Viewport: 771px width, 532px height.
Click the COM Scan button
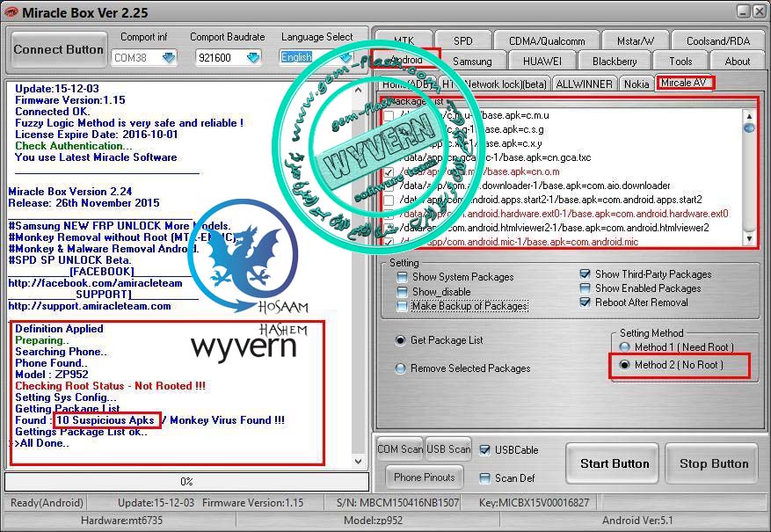(x=400, y=449)
